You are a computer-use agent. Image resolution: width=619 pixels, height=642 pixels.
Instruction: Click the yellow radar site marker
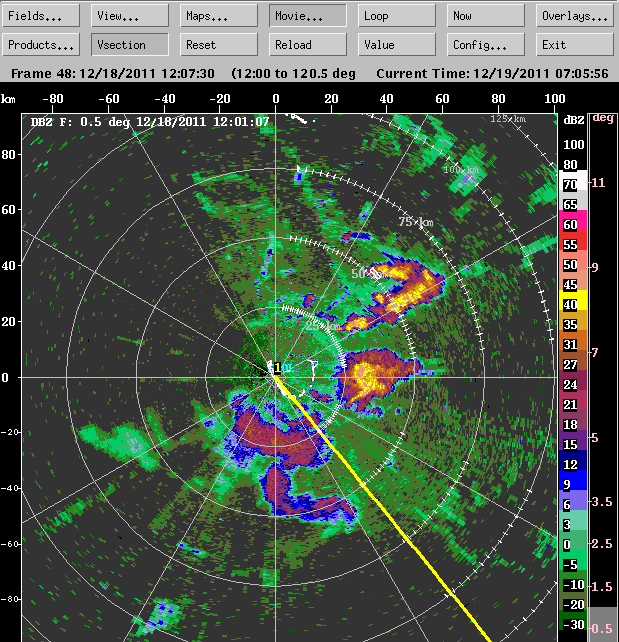pyautogui.click(x=277, y=368)
